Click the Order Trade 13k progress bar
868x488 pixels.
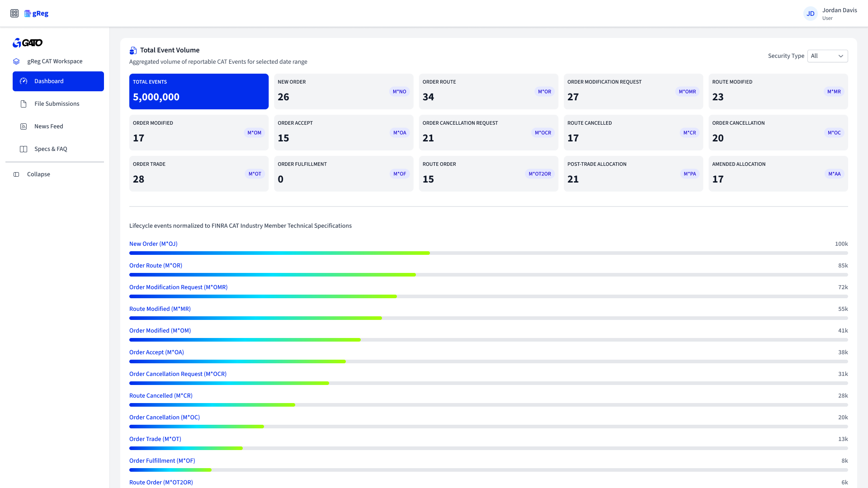point(489,448)
